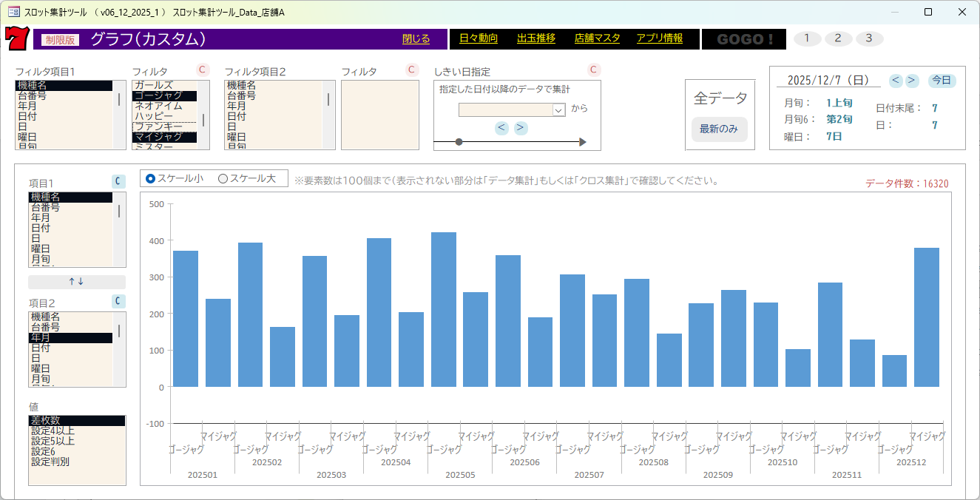Select the スケール小 radio button
Viewport: 980px width, 500px height.
coord(151,178)
